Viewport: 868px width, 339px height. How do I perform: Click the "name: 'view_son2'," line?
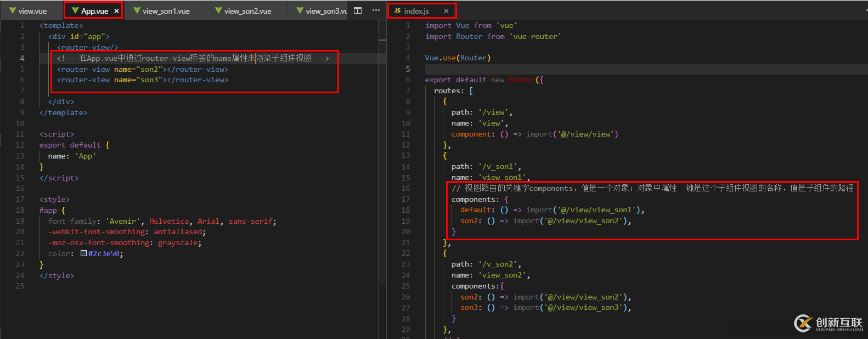tap(491, 275)
